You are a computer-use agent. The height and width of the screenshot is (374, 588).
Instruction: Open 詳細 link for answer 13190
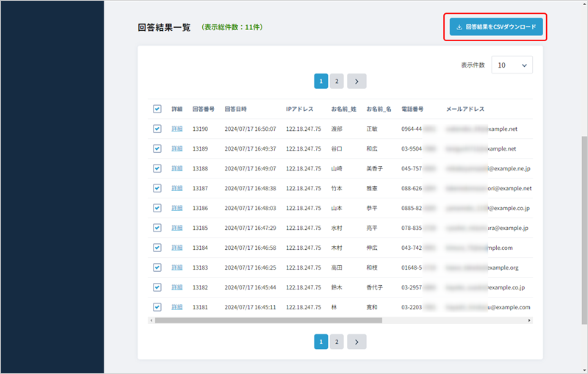tap(177, 129)
